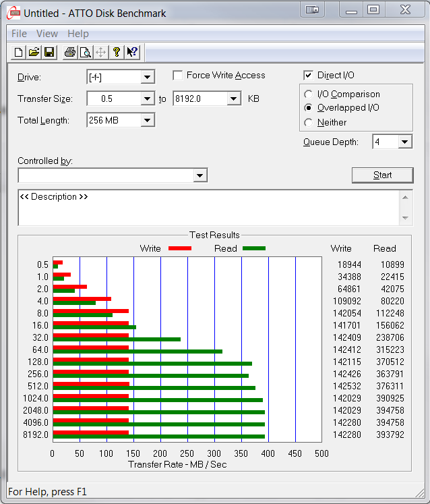Screen dimensions: 430x504
Task: Open the Queue Depth dropdown
Action: pyautogui.click(x=404, y=142)
